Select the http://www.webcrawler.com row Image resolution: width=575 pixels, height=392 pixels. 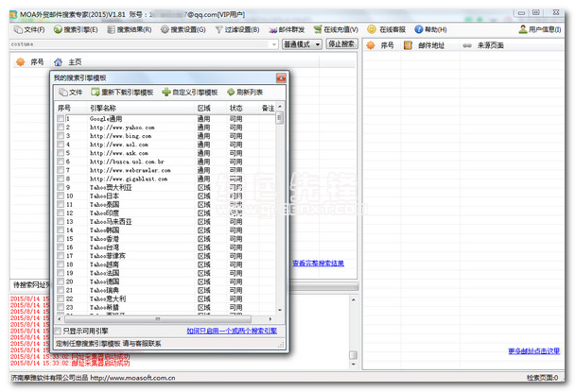click(x=166, y=170)
